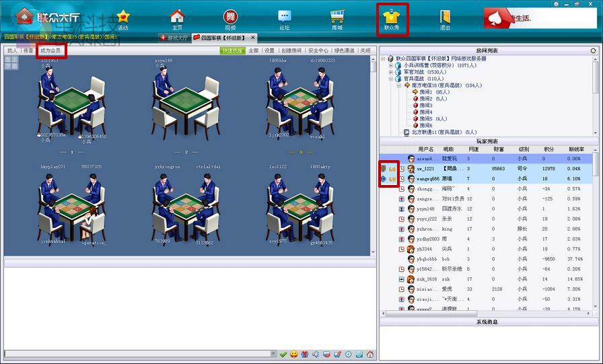This screenshot has width=603, height=364.
Task: Switch to the 游戏大厅 tab
Action: tap(174, 38)
